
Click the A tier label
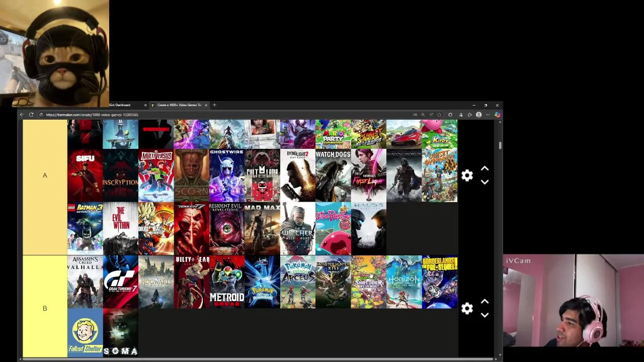[45, 175]
